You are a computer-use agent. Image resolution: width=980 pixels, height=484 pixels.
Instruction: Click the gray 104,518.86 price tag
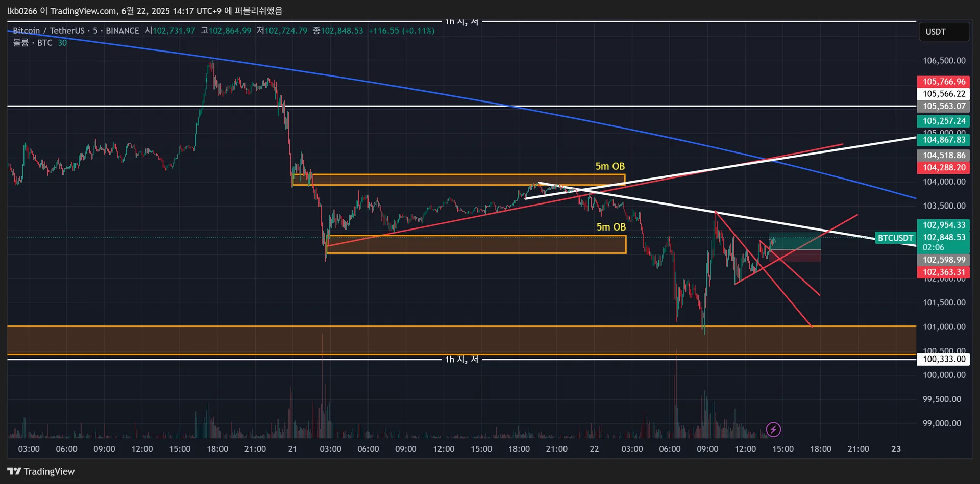943,155
